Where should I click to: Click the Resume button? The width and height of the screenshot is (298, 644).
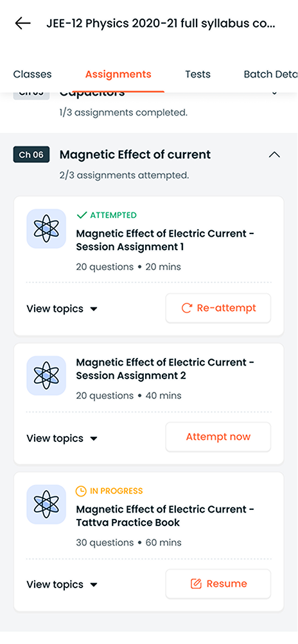pyautogui.click(x=218, y=584)
